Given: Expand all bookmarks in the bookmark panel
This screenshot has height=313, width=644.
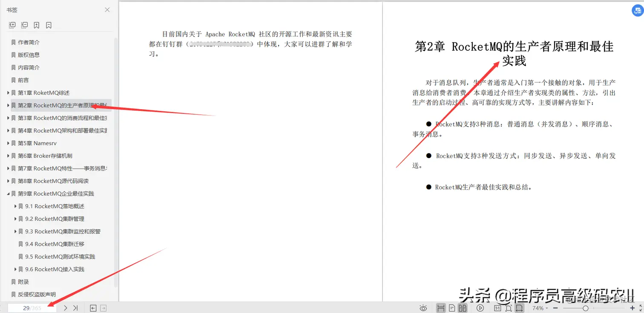Looking at the screenshot, I should tap(12, 25).
